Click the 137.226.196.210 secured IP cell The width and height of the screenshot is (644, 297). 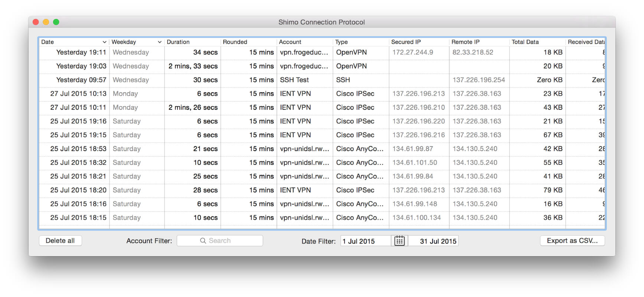pos(418,107)
